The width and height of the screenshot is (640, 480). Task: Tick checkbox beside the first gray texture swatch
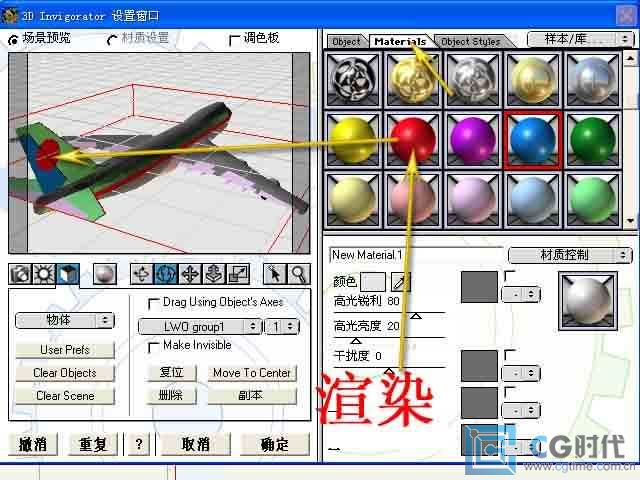[x=510, y=276]
